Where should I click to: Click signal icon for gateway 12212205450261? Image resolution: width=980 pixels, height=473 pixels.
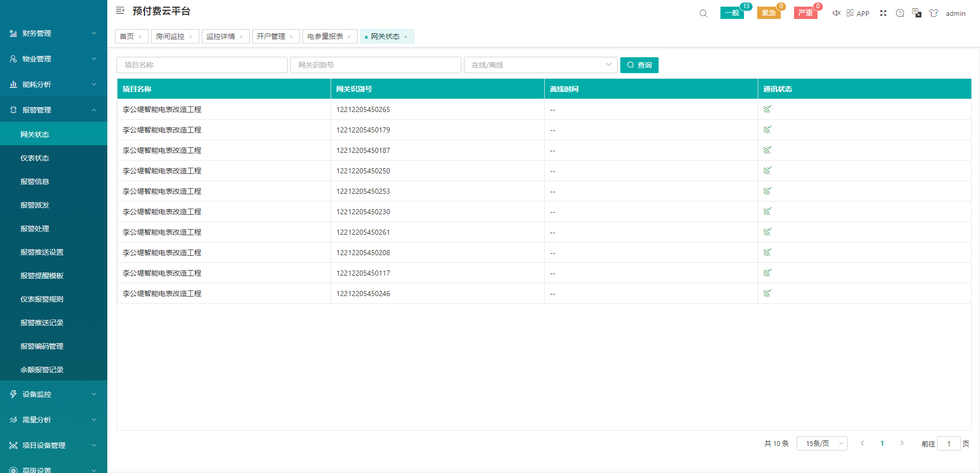767,232
